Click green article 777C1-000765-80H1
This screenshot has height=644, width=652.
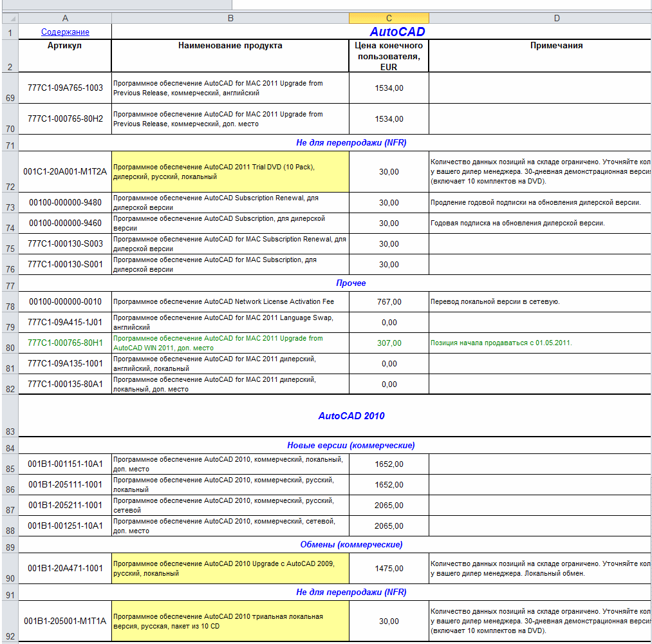(x=65, y=343)
